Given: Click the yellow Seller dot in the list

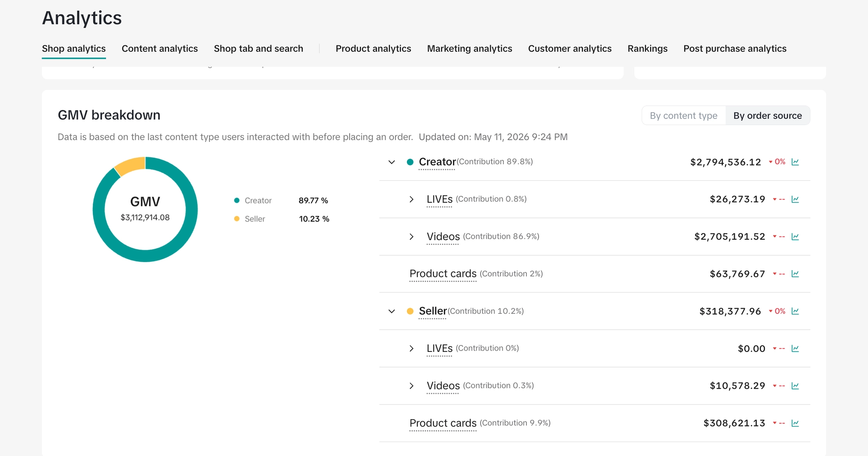Looking at the screenshot, I should (410, 311).
